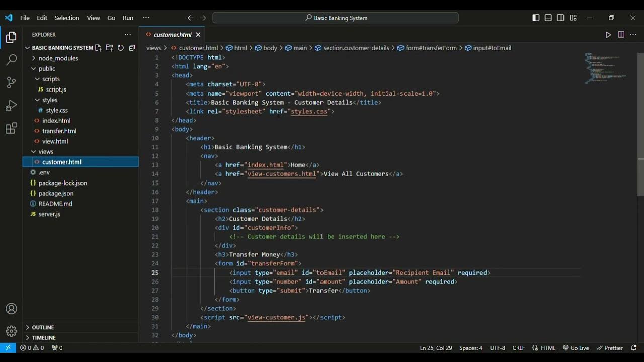Collapse the public folder
The height and width of the screenshot is (362, 644).
tap(80, 69)
